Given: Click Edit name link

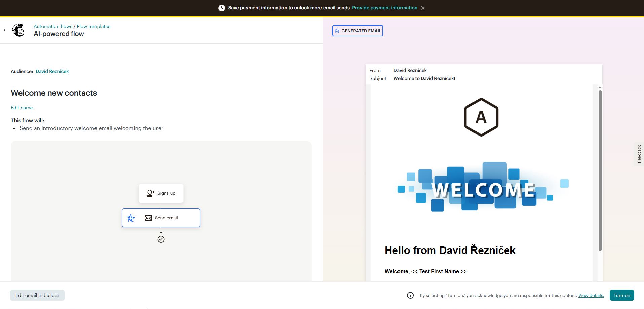Looking at the screenshot, I should [x=22, y=108].
